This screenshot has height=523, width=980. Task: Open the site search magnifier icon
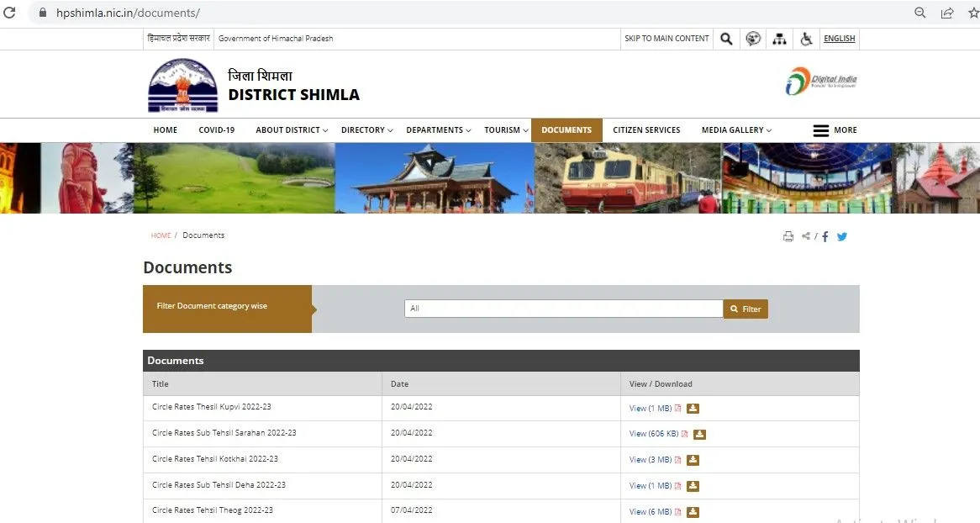coord(726,39)
